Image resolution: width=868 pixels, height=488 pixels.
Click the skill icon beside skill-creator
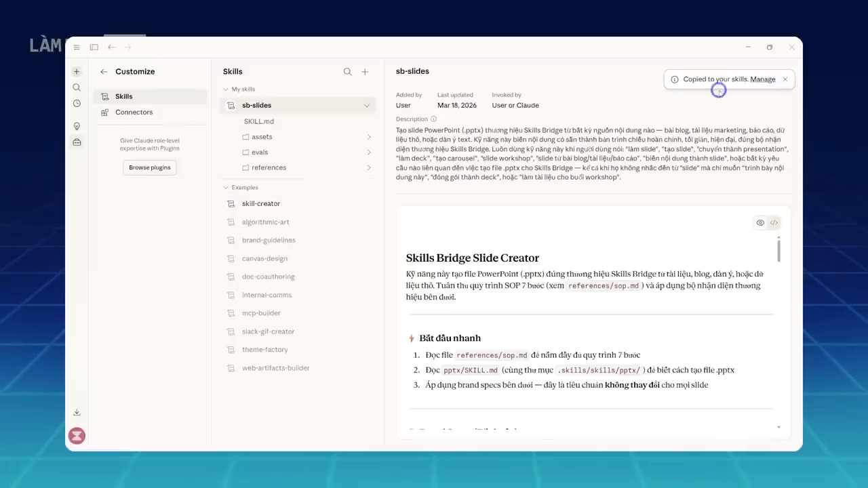pos(231,203)
